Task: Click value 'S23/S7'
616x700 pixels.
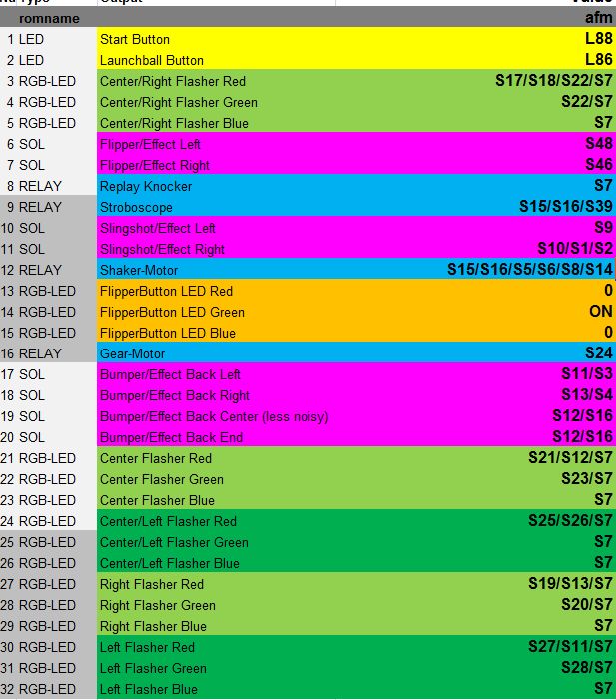Action: pos(586,479)
